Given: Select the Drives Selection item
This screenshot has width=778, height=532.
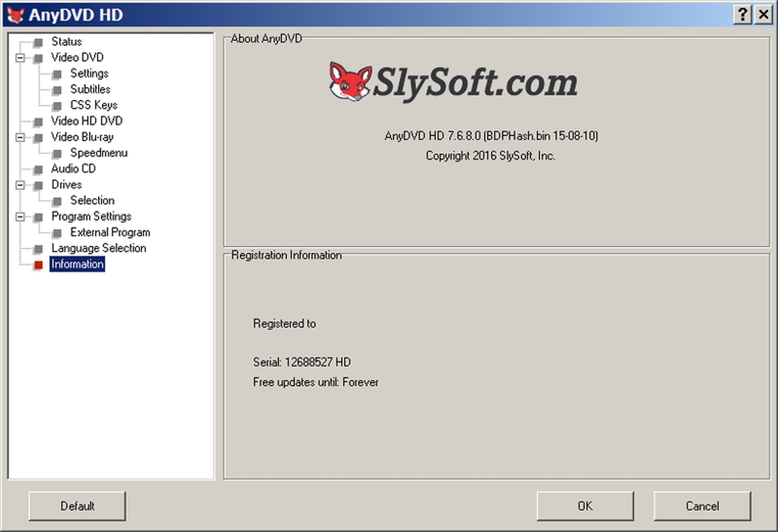Looking at the screenshot, I should point(92,201).
